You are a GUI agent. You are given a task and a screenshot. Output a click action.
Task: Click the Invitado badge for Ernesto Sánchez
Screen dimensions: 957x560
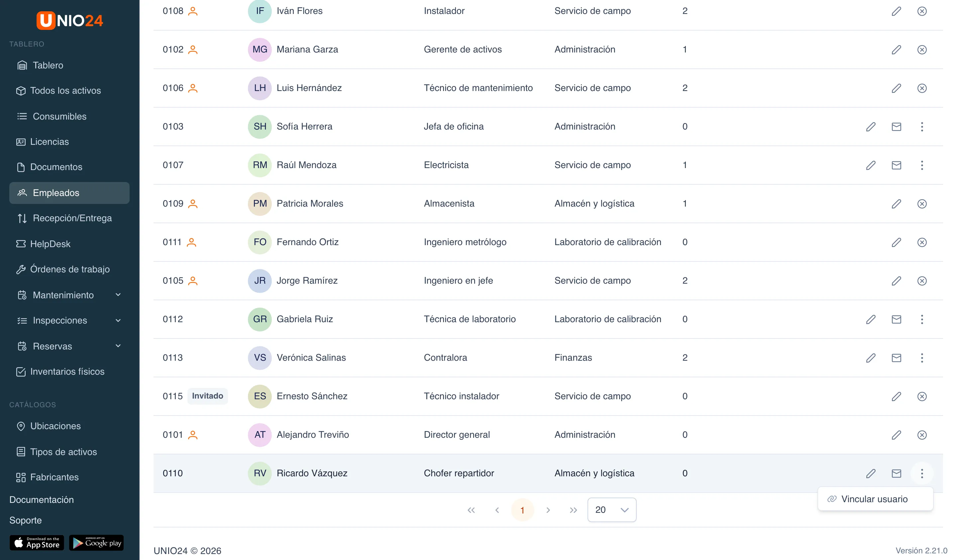pyautogui.click(x=208, y=396)
